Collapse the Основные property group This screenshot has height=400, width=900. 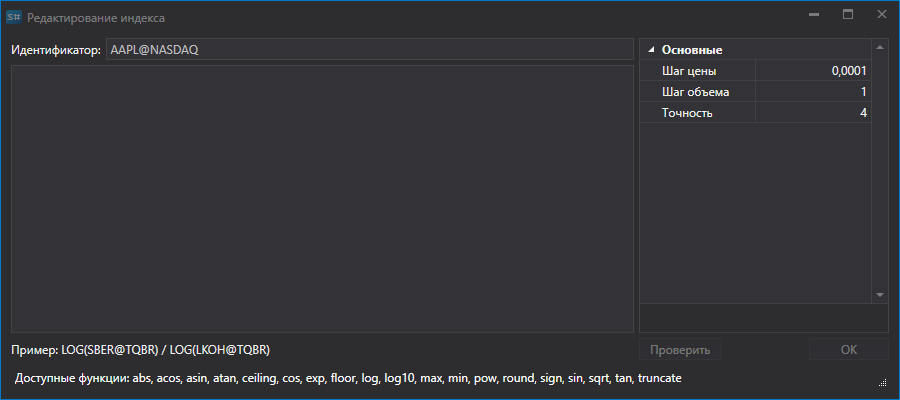651,50
